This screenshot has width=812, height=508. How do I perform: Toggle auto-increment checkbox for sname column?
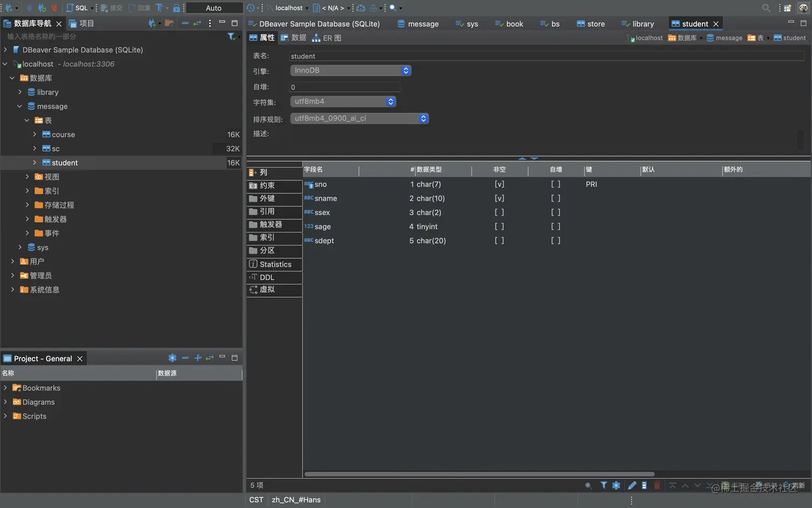[556, 198]
